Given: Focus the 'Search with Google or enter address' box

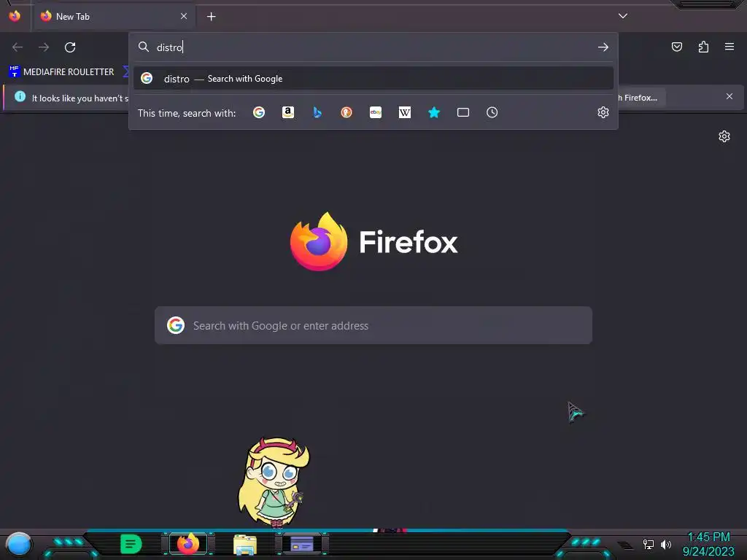Looking at the screenshot, I should [373, 325].
